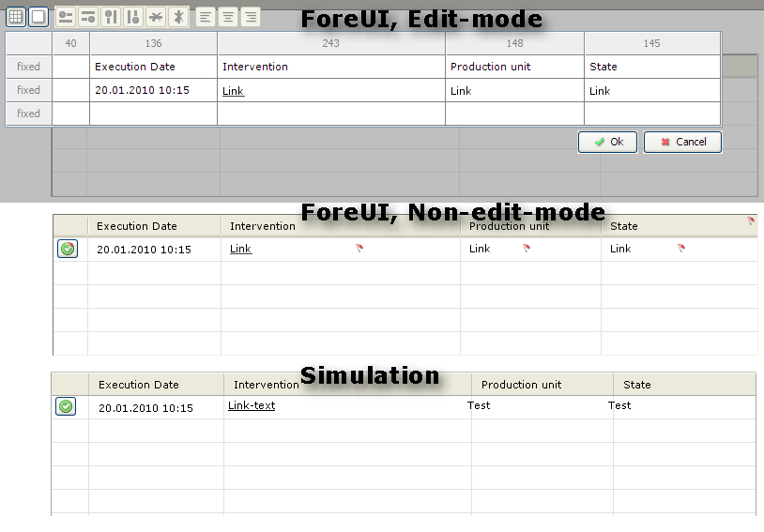
Task: Click the blank square border icon in toolbar
Action: tap(38, 17)
